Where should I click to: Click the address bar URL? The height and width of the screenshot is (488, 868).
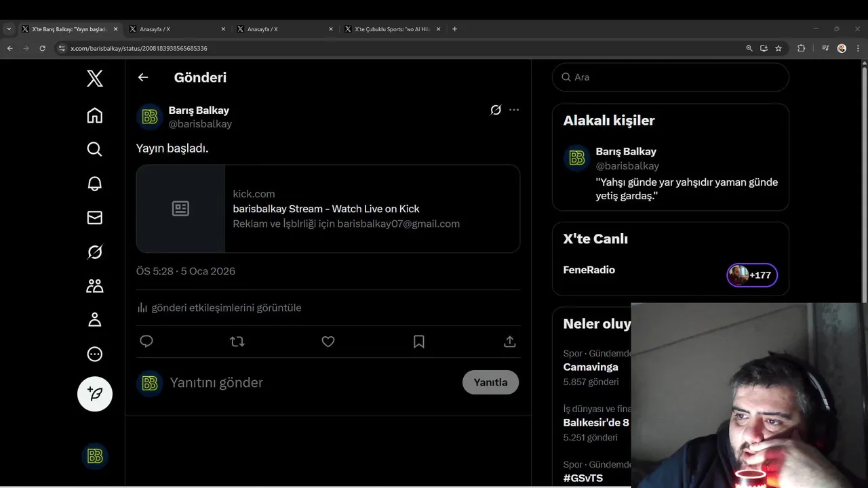(x=139, y=49)
